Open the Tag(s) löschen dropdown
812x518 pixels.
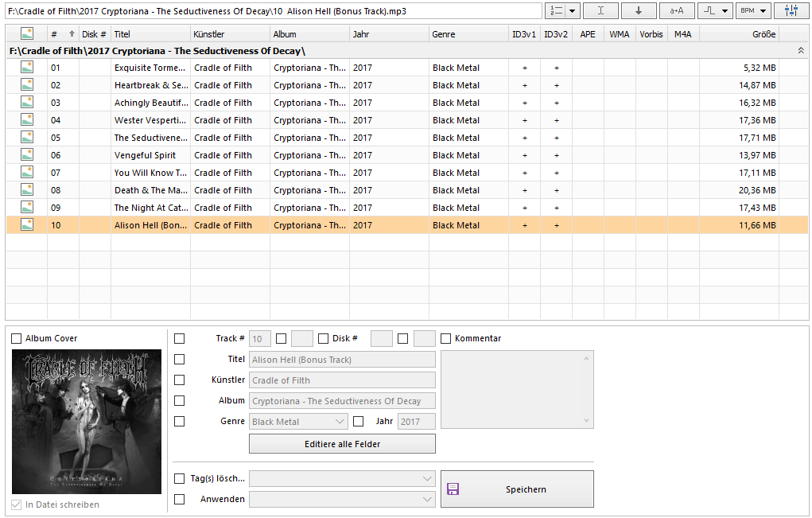[342, 478]
